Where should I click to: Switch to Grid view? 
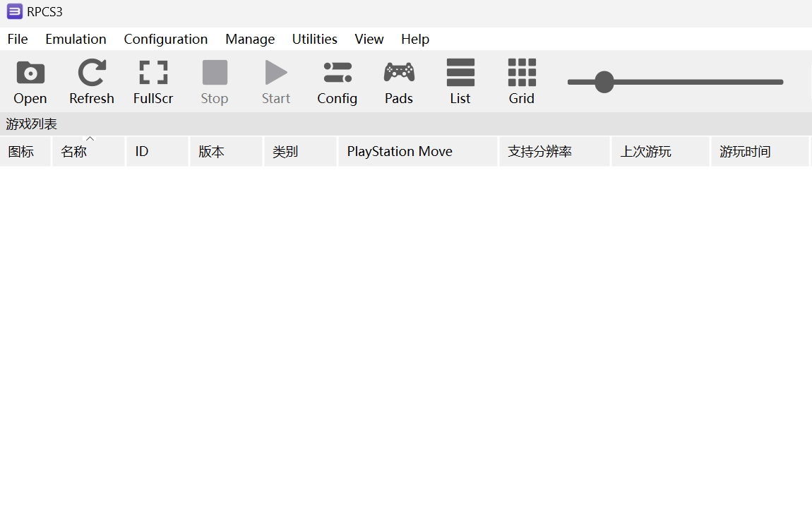coord(521,81)
